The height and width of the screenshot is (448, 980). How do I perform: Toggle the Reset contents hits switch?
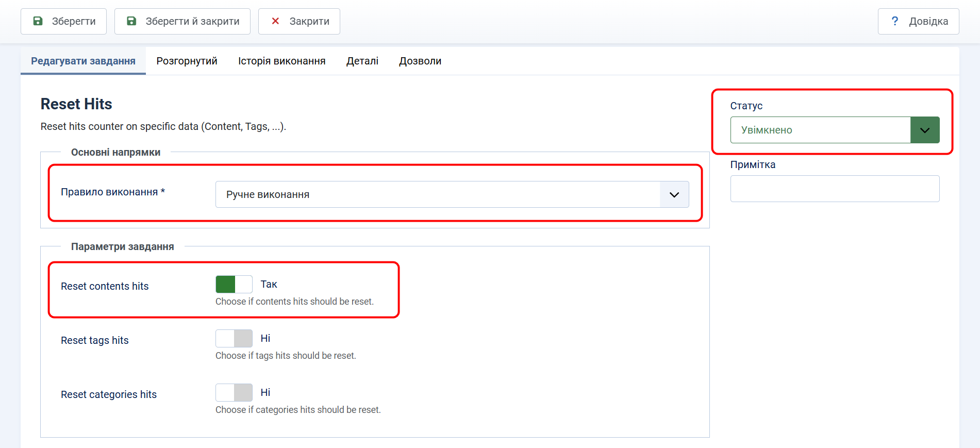click(x=234, y=284)
